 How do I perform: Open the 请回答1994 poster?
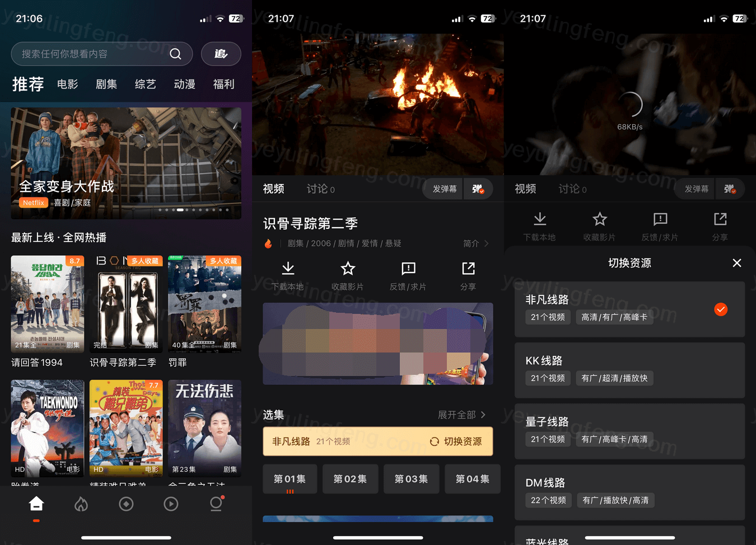coord(48,304)
